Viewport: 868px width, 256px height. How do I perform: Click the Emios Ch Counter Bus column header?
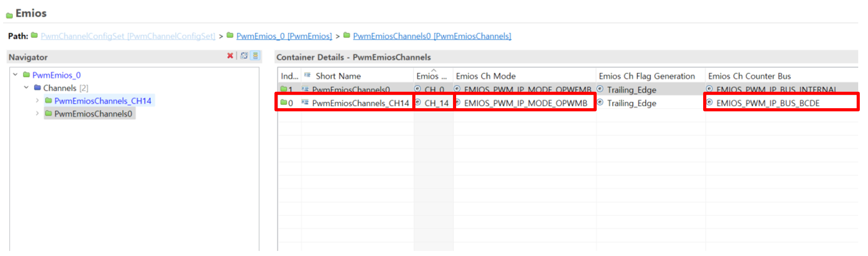tap(749, 76)
